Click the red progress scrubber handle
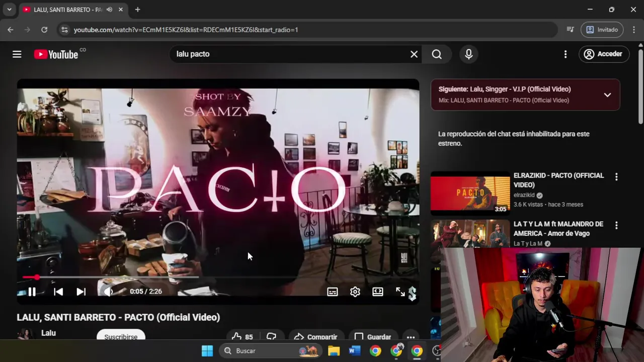 37,277
